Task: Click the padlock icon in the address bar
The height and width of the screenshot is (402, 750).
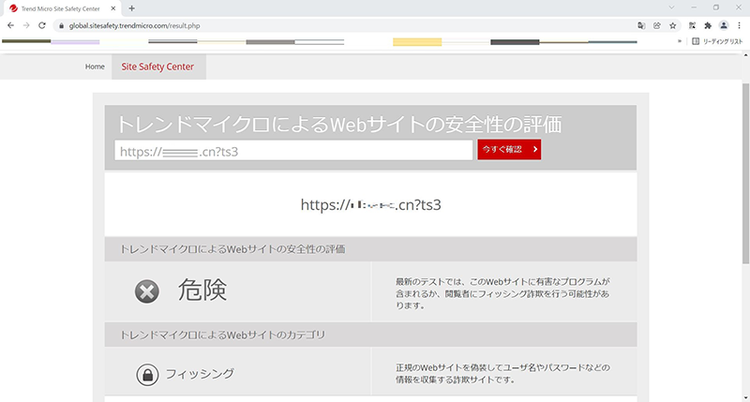Action: [61, 26]
